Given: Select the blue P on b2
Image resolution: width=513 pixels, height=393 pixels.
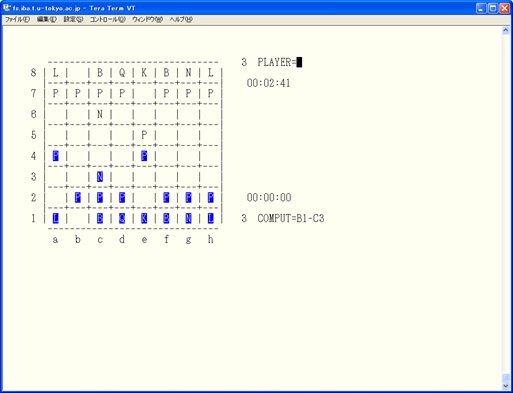Looking at the screenshot, I should pyautogui.click(x=78, y=197).
